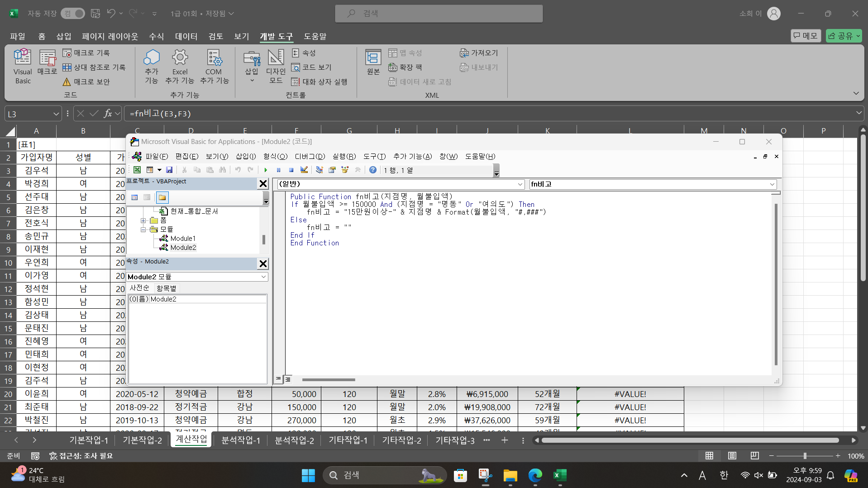This screenshot has width=868, height=488.
Task: Open the Module2 모듈 properties dropdown
Action: pos(263,277)
